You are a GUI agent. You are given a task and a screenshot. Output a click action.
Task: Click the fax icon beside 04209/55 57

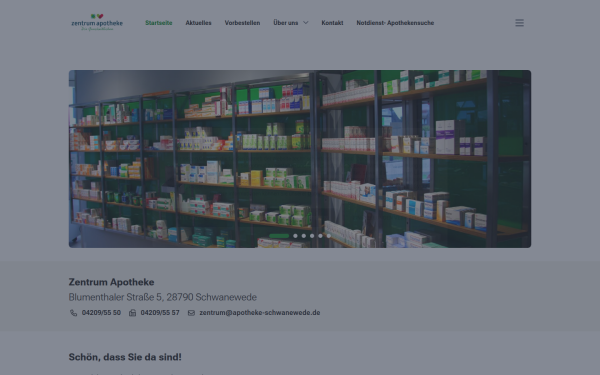pyautogui.click(x=132, y=313)
